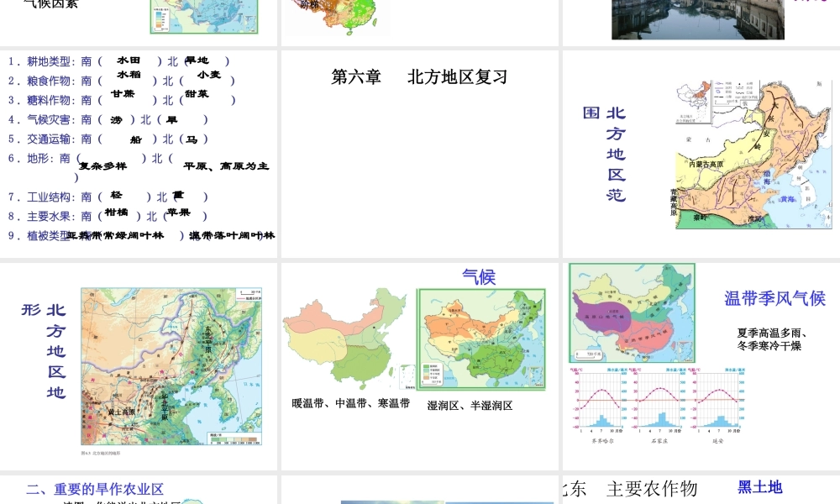Select the 北方地区范围 map slide
This screenshot has height=504, width=840.
point(701,154)
